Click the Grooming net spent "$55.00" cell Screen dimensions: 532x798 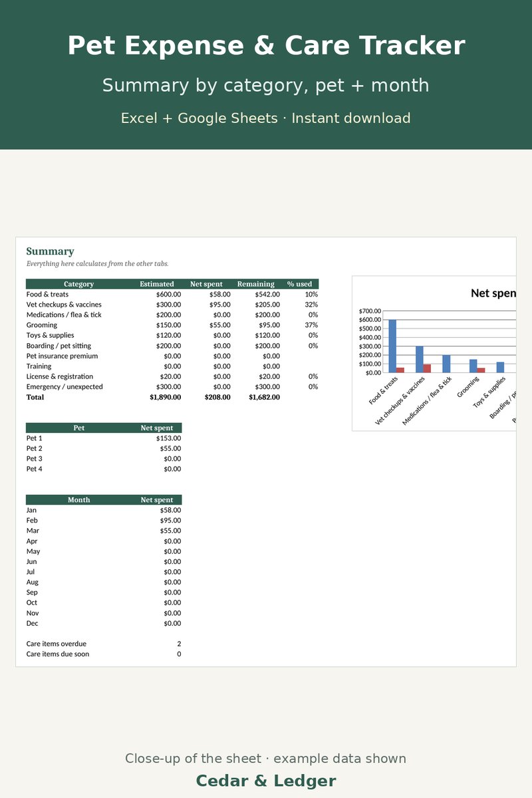click(x=219, y=325)
